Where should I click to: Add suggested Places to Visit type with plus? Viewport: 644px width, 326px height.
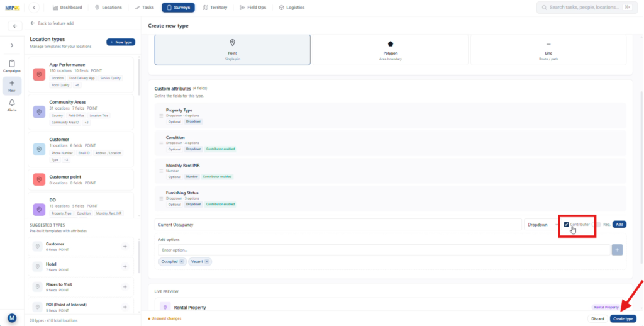point(125,287)
